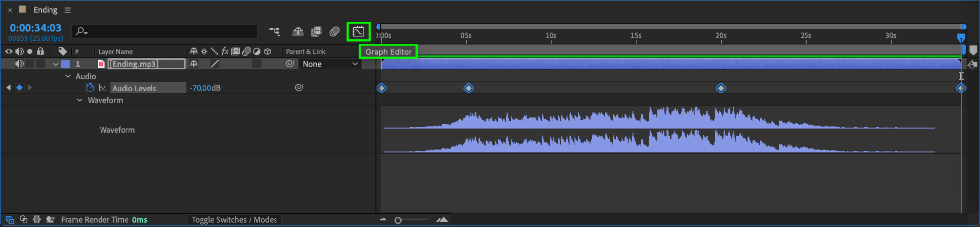Toggle Shy layer hiding in the timeline toolbar

[298, 32]
